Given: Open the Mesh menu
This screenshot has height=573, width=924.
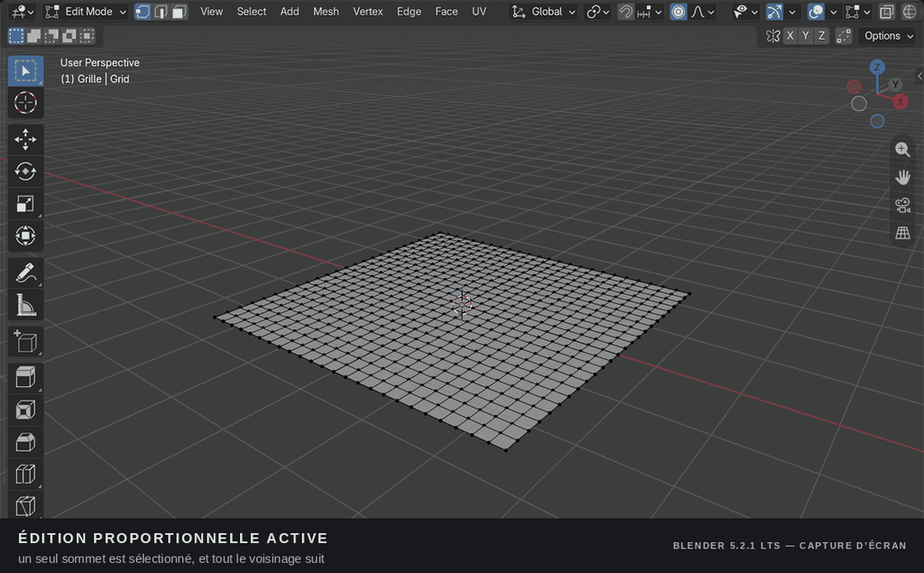Looking at the screenshot, I should click(326, 12).
